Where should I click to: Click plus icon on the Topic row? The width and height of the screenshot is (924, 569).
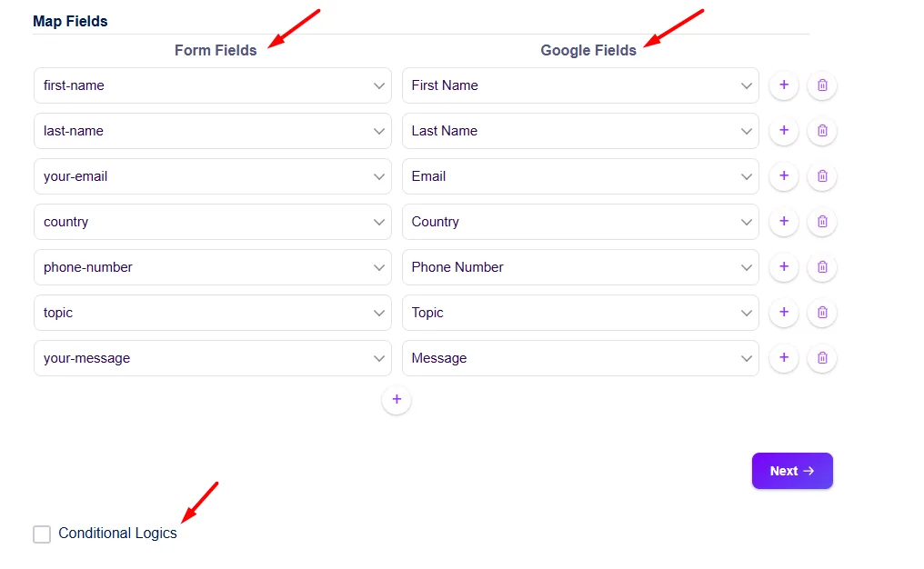pyautogui.click(x=783, y=313)
